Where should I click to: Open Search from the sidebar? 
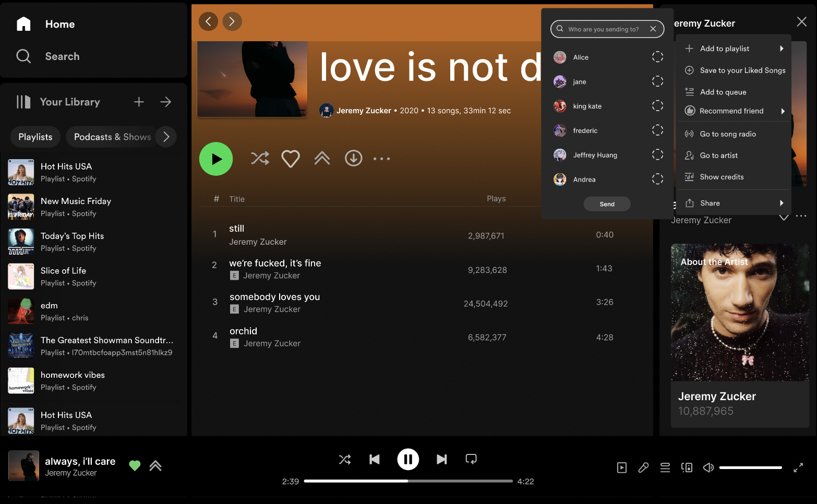pos(48,56)
